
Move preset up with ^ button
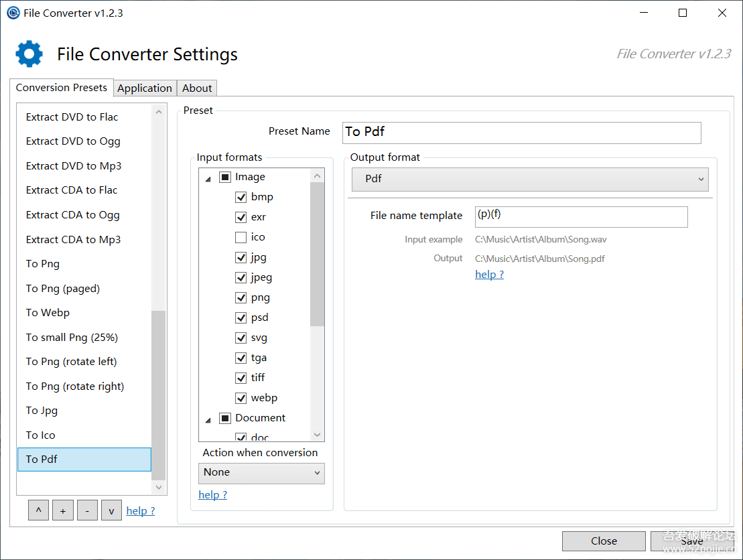pyautogui.click(x=38, y=510)
